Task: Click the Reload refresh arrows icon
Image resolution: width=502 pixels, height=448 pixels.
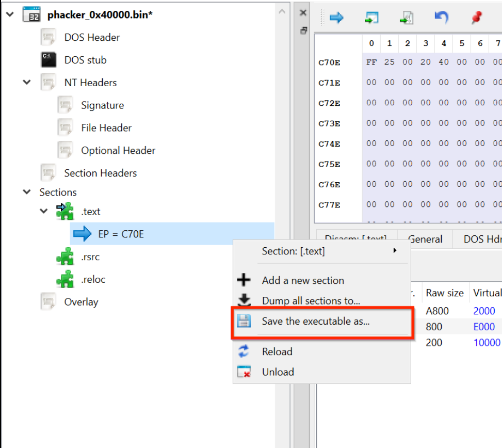Action: click(x=244, y=351)
